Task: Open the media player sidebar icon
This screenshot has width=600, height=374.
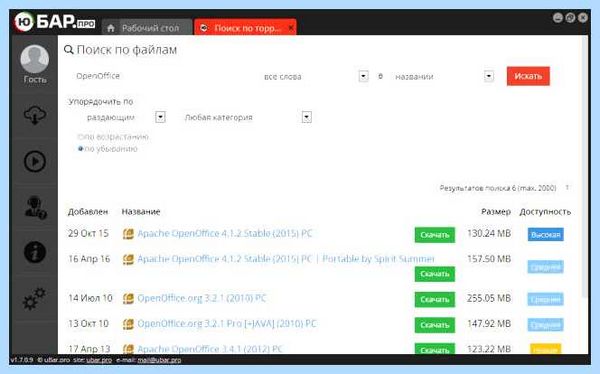Action: click(35, 161)
